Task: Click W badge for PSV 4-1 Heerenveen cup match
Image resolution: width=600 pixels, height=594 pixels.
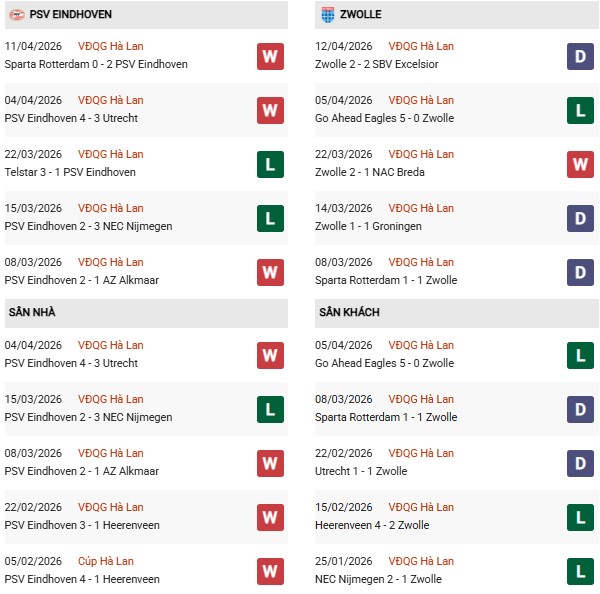Action: click(270, 571)
